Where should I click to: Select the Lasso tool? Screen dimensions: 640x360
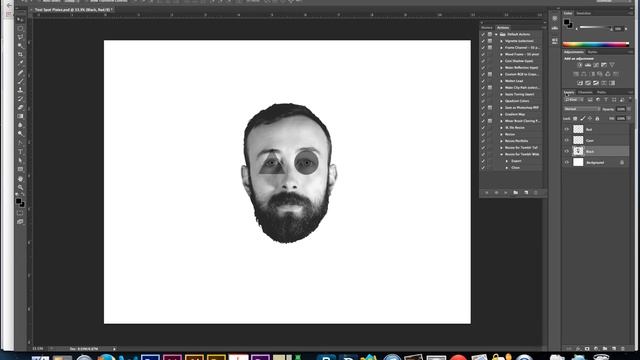click(x=20, y=37)
